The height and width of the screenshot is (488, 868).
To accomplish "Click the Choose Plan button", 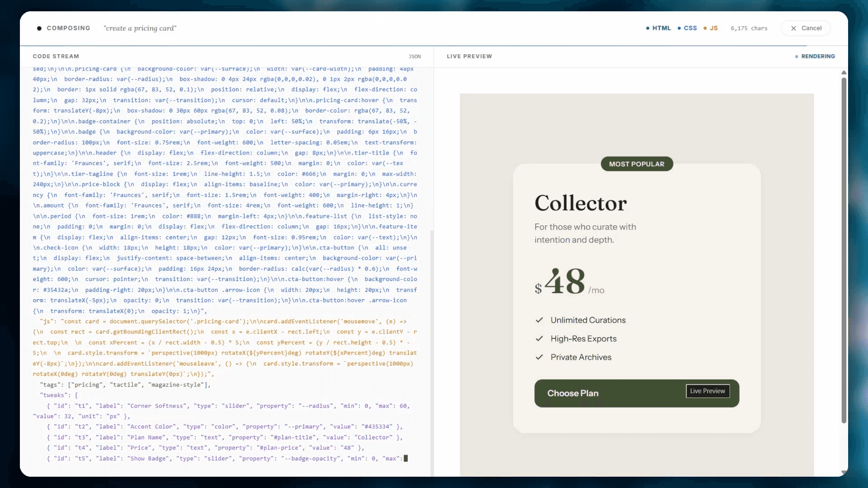I will [x=637, y=393].
